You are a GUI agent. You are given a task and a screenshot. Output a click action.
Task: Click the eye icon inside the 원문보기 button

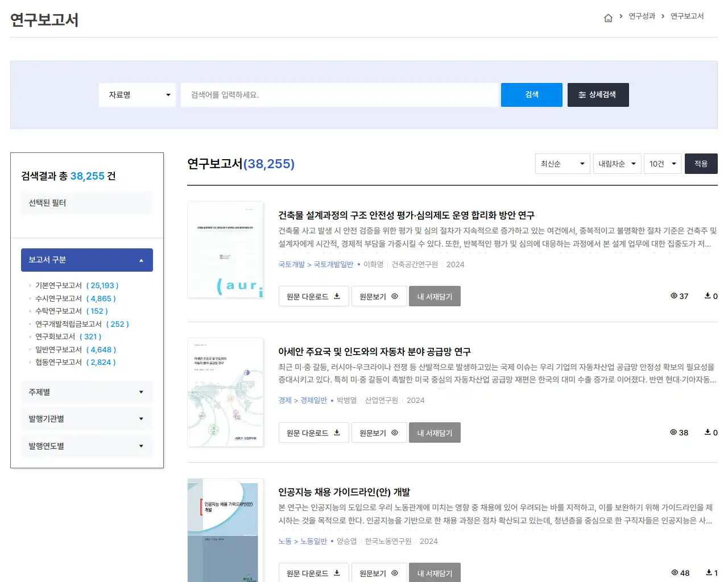(x=395, y=296)
